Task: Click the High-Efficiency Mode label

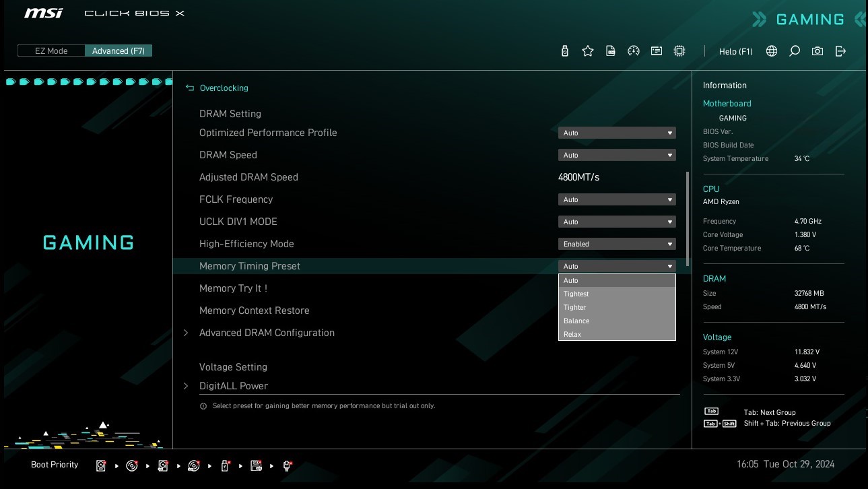Action: point(246,244)
